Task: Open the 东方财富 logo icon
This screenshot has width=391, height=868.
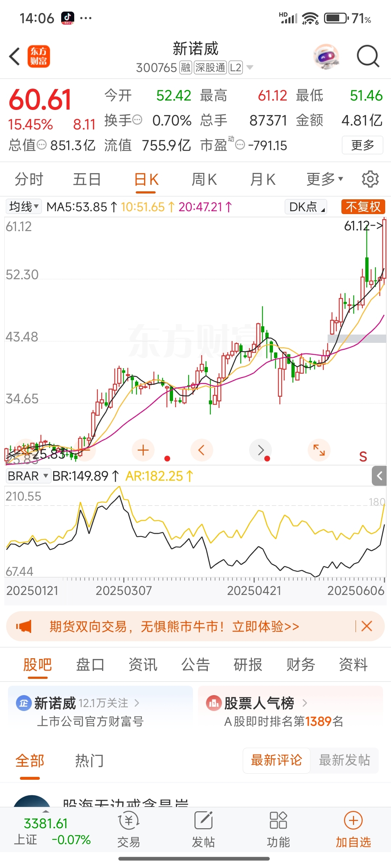Action: click(x=39, y=57)
